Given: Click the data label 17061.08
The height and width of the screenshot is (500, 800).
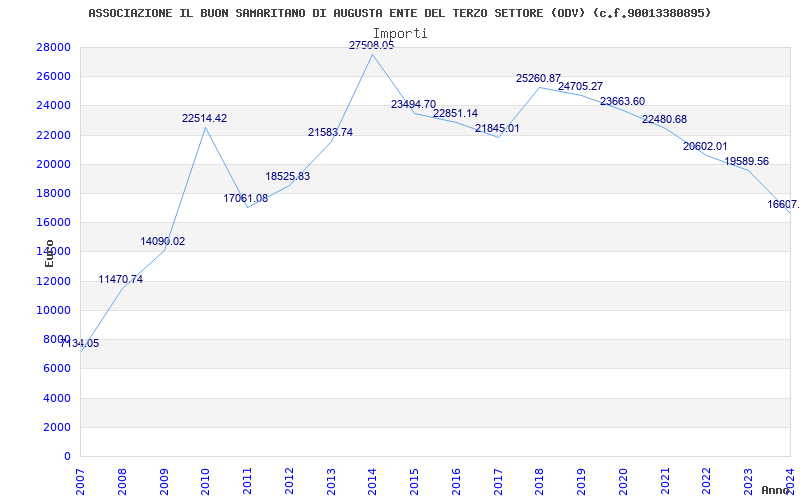Looking at the screenshot, I should (245, 198).
